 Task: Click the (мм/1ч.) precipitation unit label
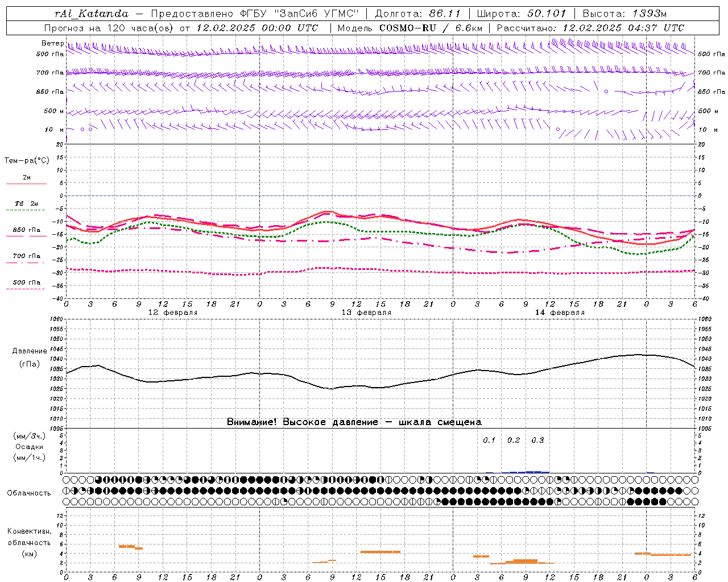coord(30,458)
